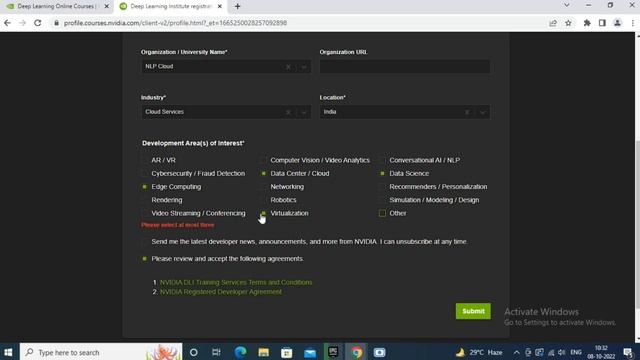
Task: Click the Organization URL input field
Action: 404,67
